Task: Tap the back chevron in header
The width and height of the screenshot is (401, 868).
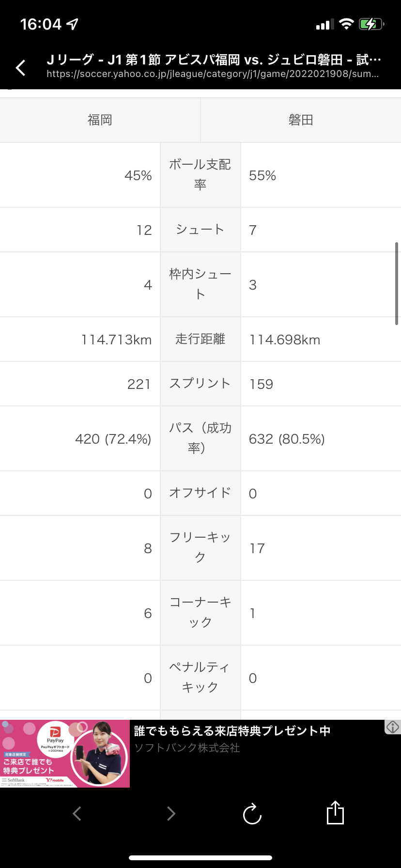Action: (x=20, y=67)
